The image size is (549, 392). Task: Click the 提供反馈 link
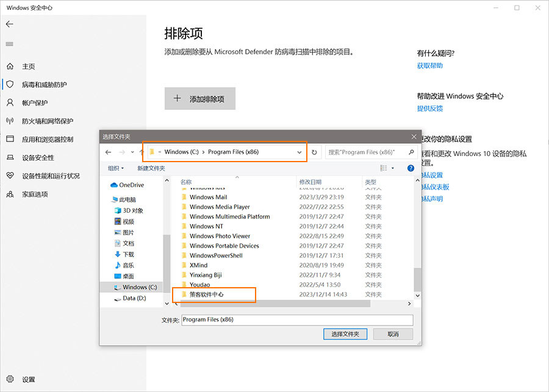[429, 108]
